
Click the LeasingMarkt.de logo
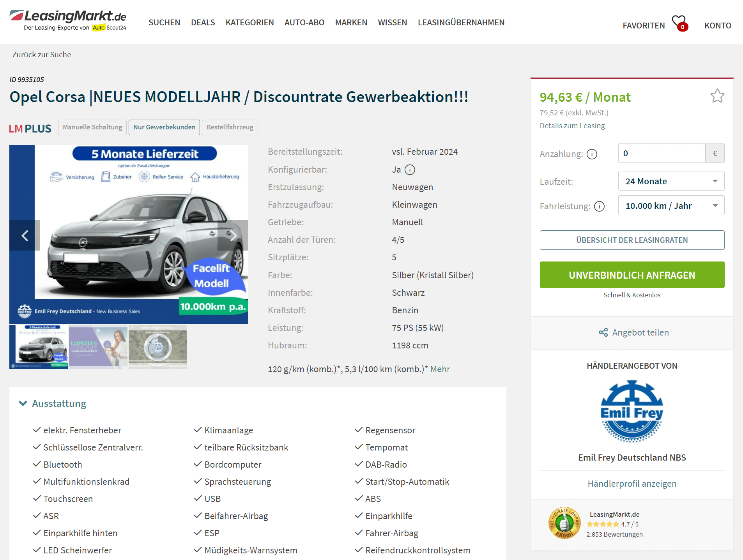(68, 20)
